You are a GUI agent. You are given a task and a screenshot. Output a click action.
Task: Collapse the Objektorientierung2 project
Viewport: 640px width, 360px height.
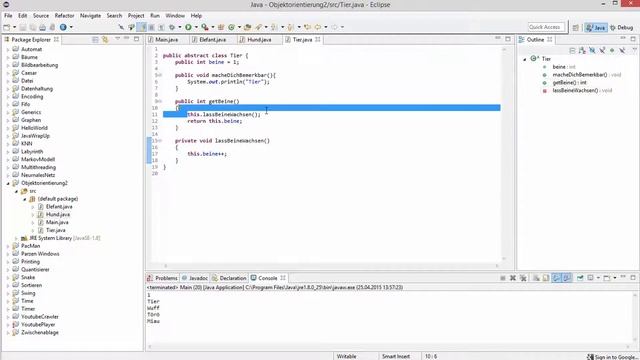click(x=8, y=183)
